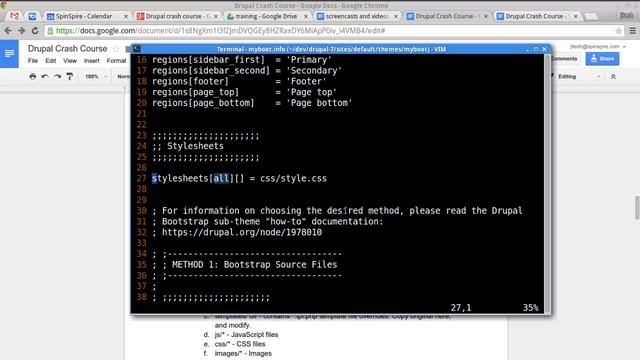Click Gmail pinned tab icon

(x=14, y=16)
